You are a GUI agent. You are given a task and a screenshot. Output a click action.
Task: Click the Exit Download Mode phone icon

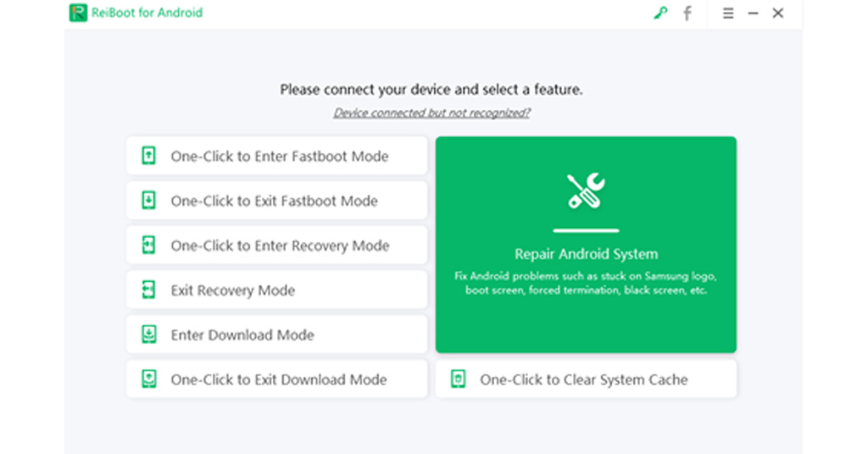(x=149, y=379)
